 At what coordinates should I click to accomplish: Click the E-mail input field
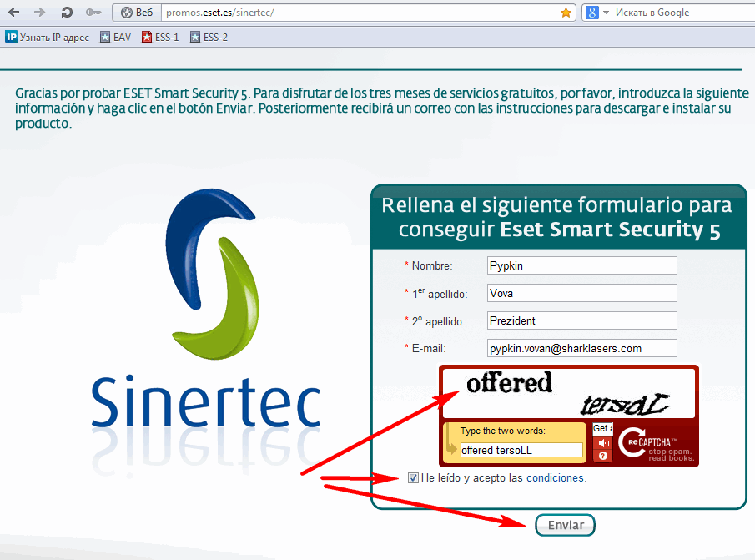coord(581,348)
